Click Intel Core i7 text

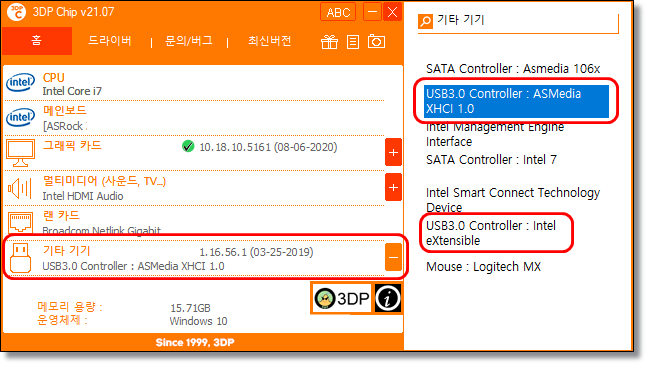point(72,91)
